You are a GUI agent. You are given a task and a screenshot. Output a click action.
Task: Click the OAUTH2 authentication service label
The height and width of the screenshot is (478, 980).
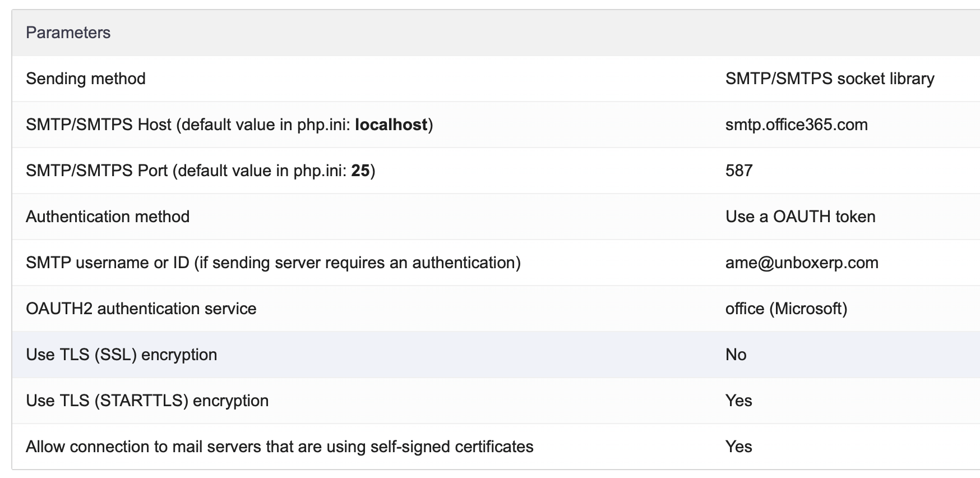(141, 309)
